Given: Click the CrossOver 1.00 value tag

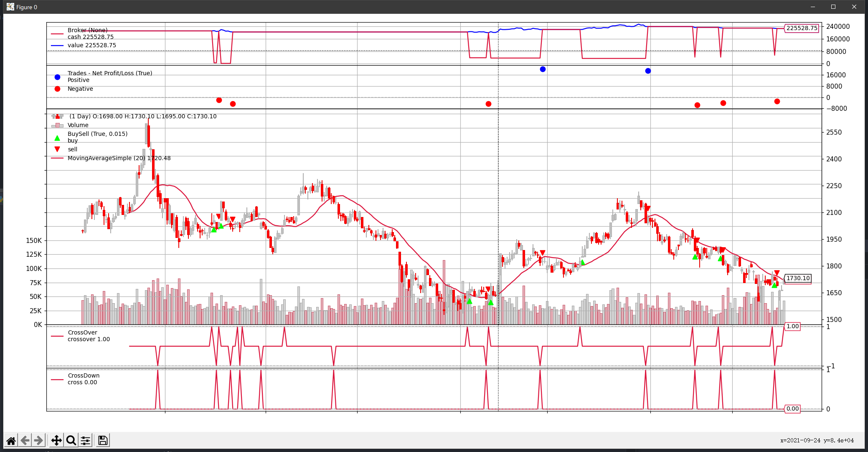Looking at the screenshot, I should coord(792,326).
